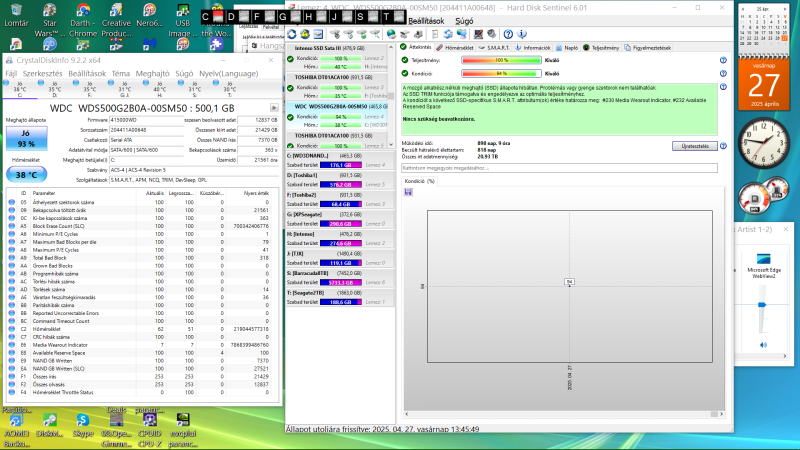The image size is (800, 450).
Task: Select H: drive 40 °C in CrystalDiskInfo
Action: click(x=159, y=87)
